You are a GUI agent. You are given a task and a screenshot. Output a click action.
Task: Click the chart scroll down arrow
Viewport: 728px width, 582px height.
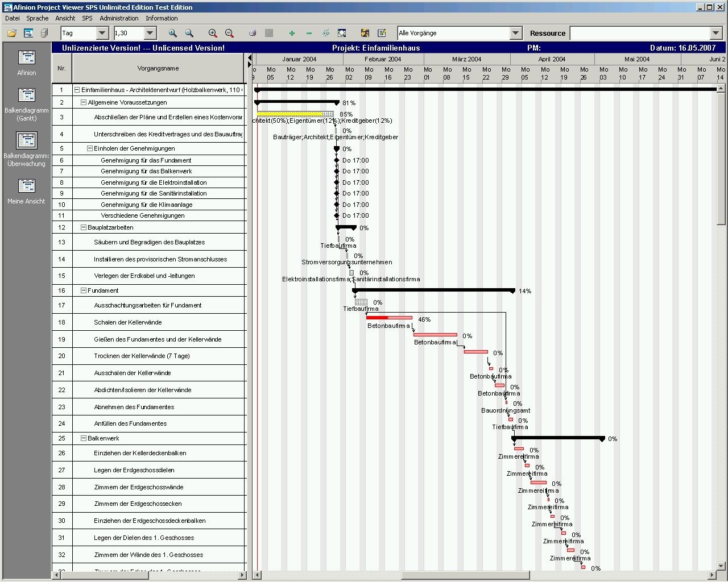(x=721, y=566)
